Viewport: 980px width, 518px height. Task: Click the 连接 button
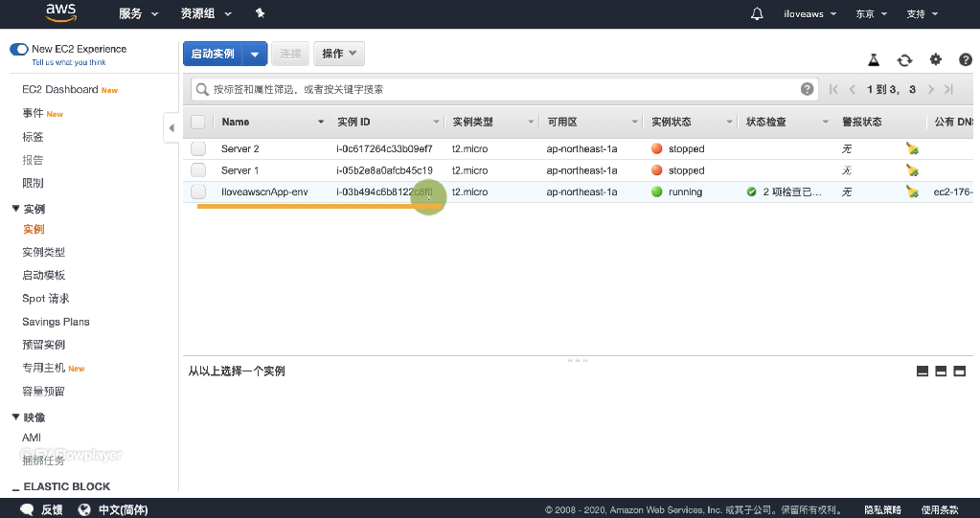click(x=290, y=54)
